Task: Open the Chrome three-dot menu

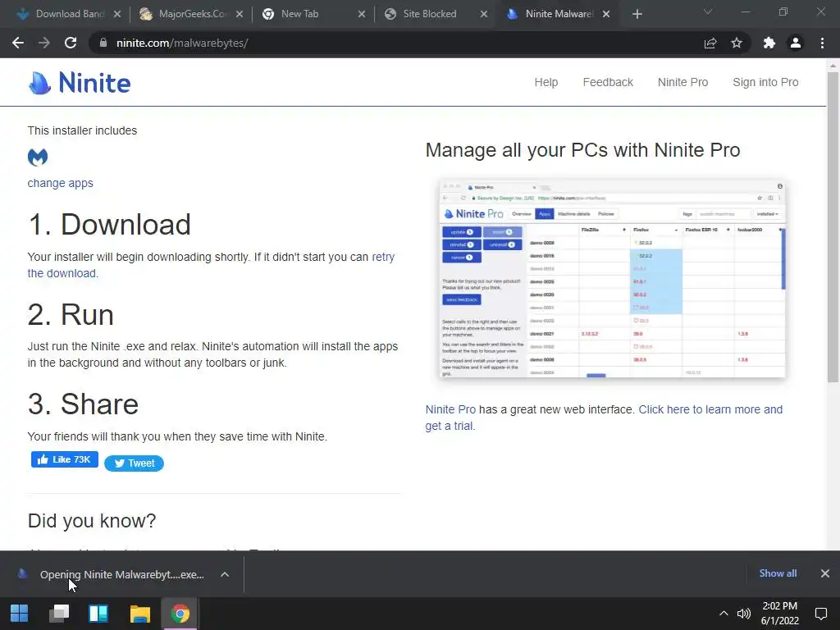Action: (x=822, y=43)
